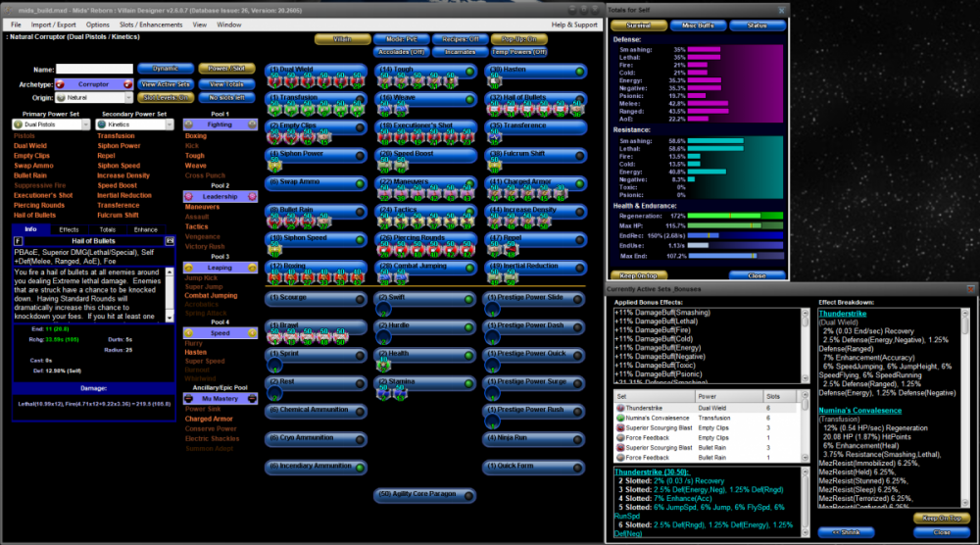Toggle the Hasten power on/off indicator
This screenshot has width=980, height=545.
(581, 71)
